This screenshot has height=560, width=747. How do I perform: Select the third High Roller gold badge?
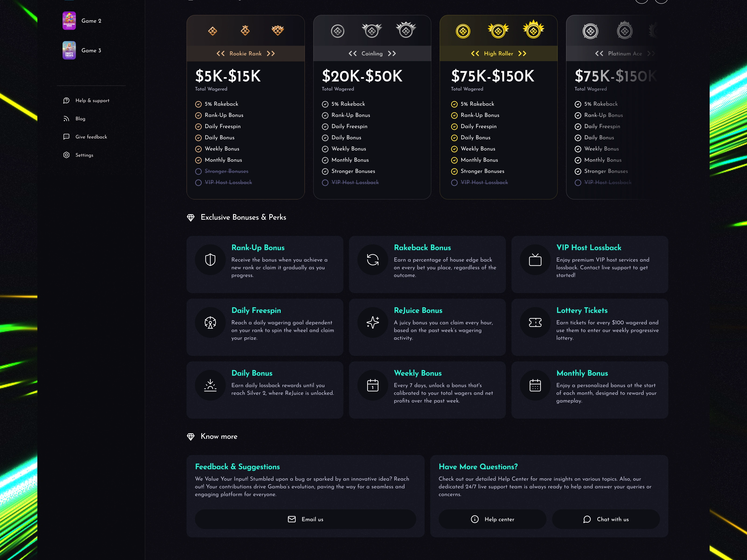[x=533, y=30]
